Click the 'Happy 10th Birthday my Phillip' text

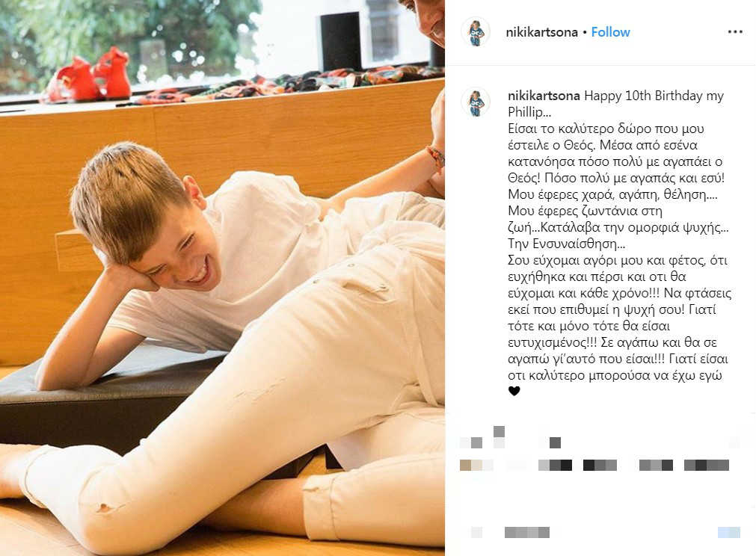(x=615, y=104)
